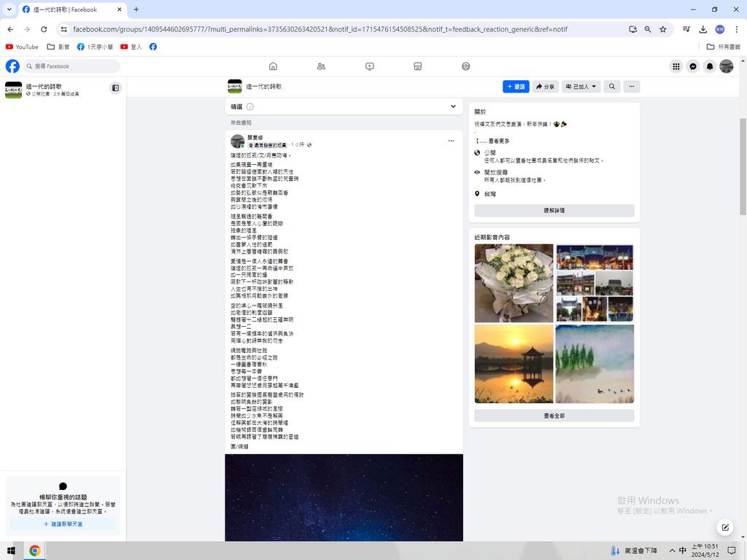Open Chrome from the Windows taskbar

click(34, 551)
